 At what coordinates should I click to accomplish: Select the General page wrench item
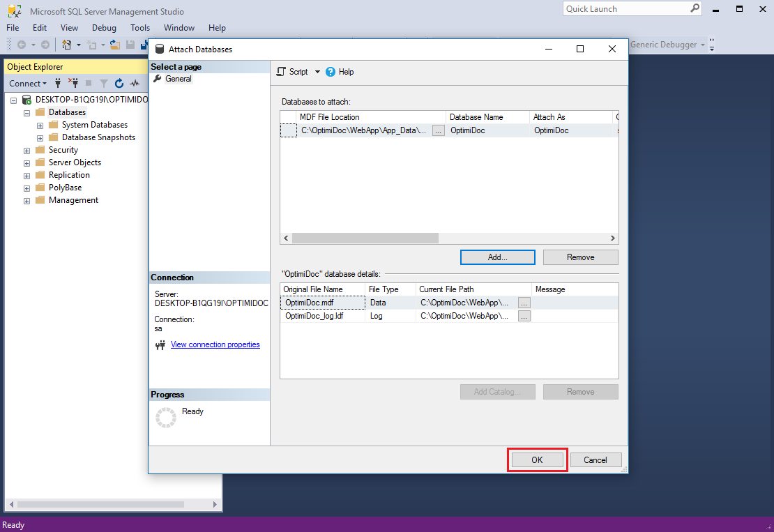[x=178, y=79]
